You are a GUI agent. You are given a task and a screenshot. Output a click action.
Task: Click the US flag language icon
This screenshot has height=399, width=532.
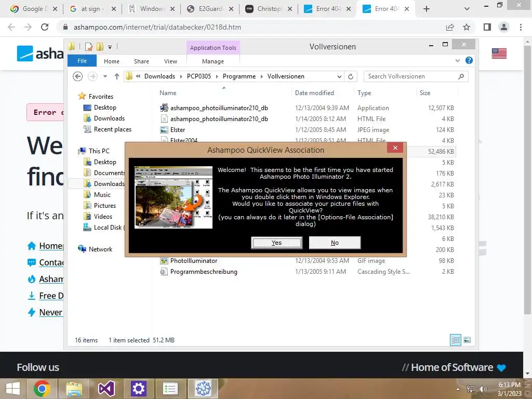point(499,54)
